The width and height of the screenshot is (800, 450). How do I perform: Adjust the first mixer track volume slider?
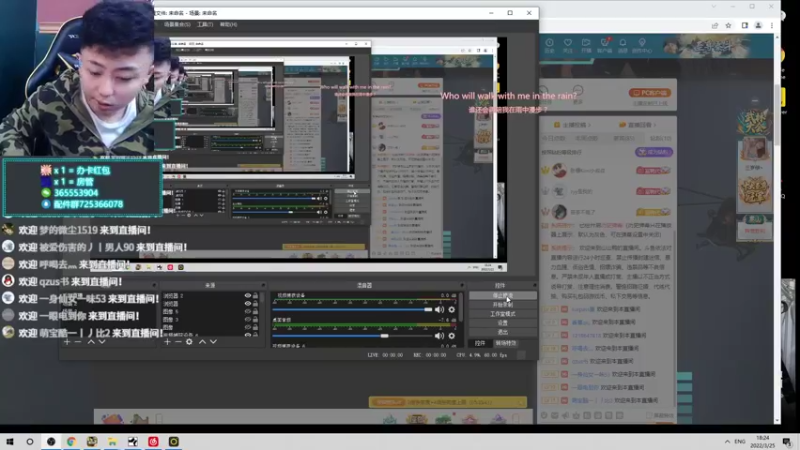point(352,309)
